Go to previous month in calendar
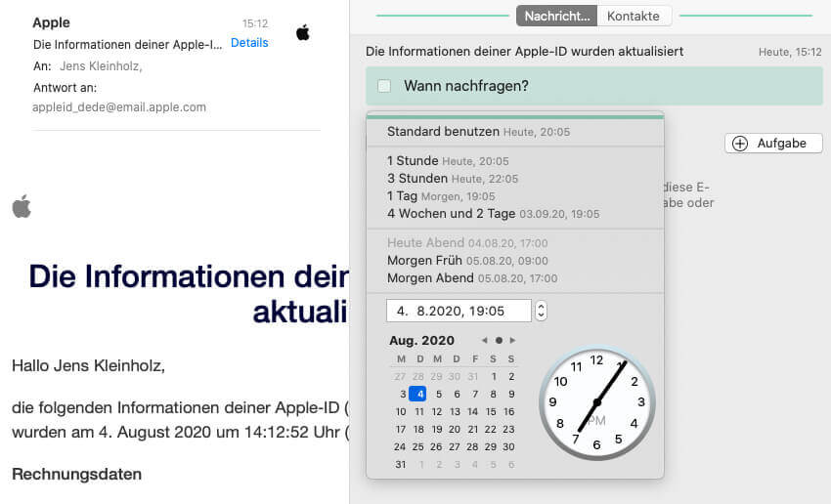Viewport: 831px width, 504px height. tap(484, 341)
